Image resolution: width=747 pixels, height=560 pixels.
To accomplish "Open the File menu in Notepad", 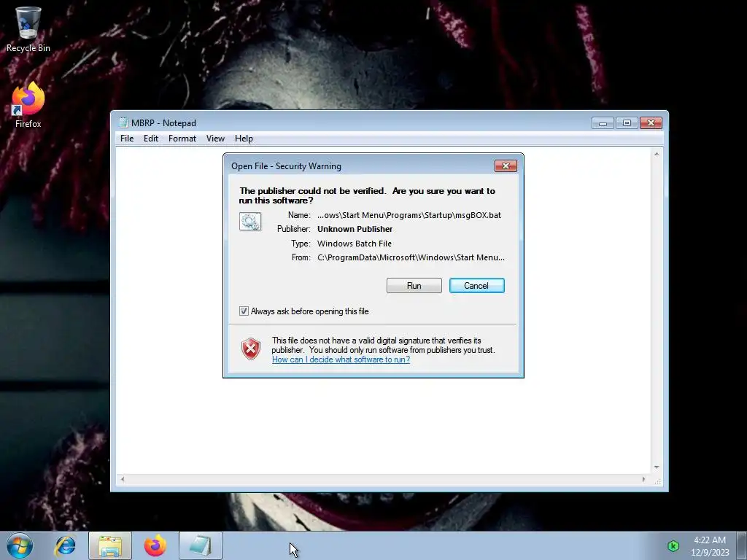I will point(127,139).
